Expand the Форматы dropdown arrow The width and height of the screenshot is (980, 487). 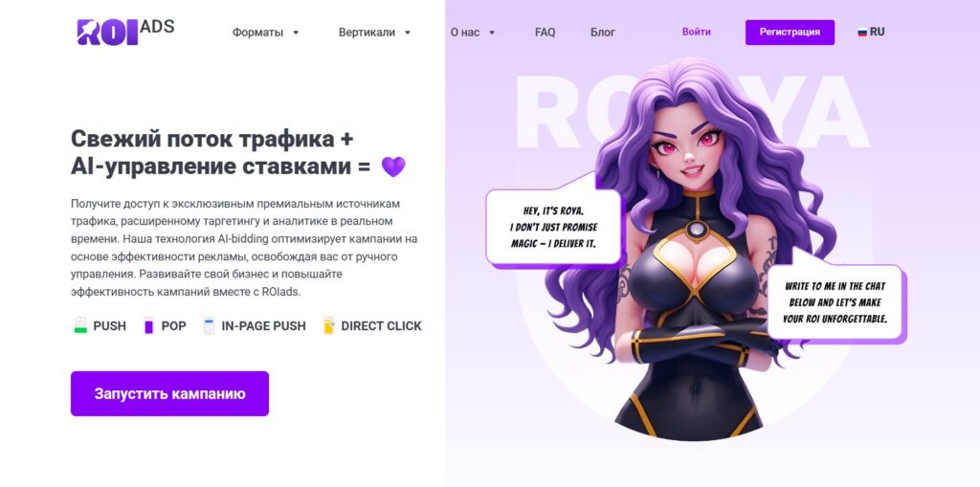point(297,33)
